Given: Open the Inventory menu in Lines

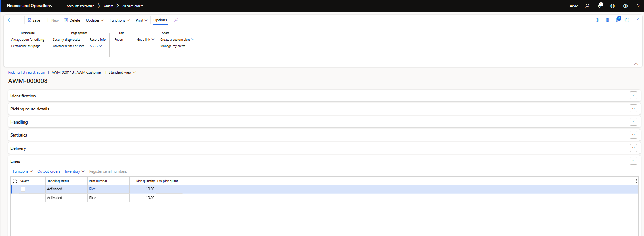Looking at the screenshot, I should (x=75, y=172).
